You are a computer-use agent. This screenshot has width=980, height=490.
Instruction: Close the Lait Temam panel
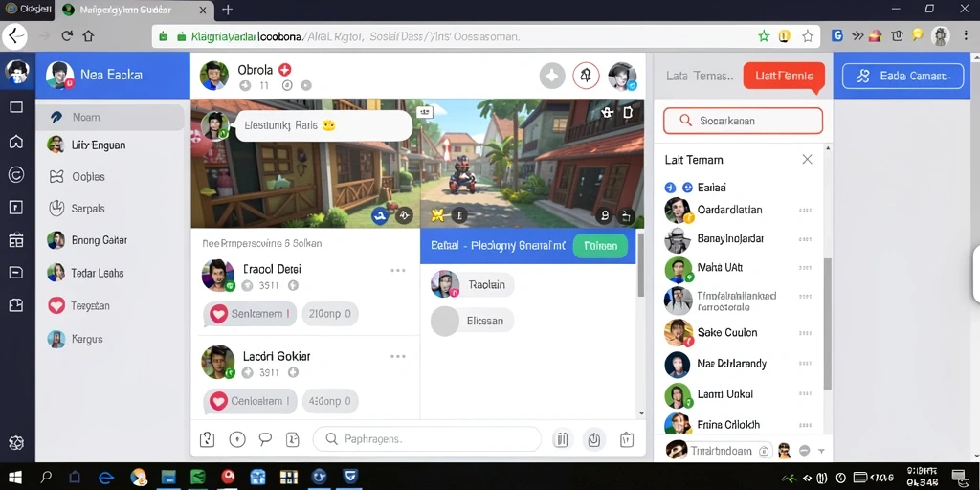pos(807,160)
